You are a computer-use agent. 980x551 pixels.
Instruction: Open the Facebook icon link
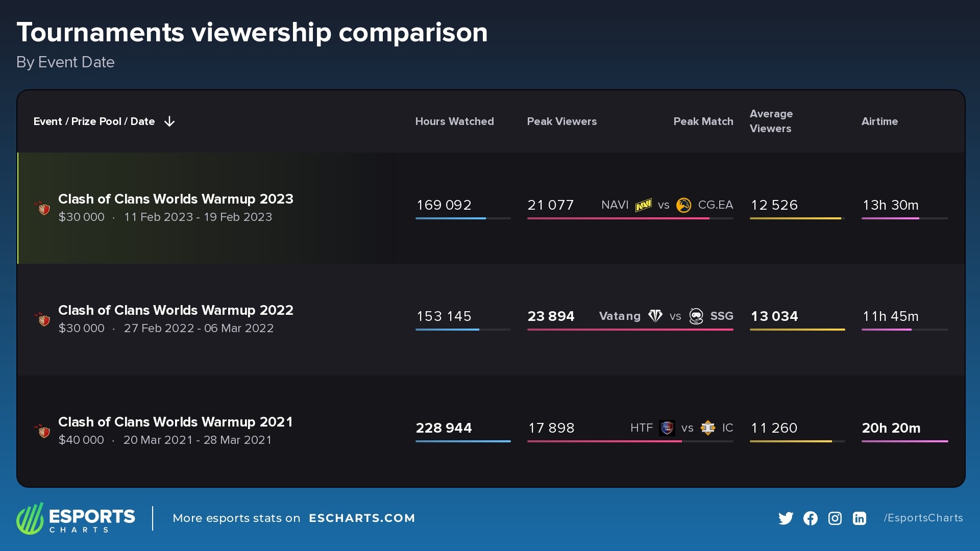pos(810,518)
